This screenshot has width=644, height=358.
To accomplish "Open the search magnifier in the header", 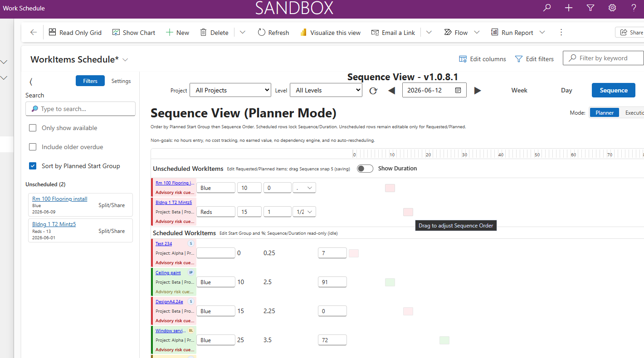I will pos(547,8).
